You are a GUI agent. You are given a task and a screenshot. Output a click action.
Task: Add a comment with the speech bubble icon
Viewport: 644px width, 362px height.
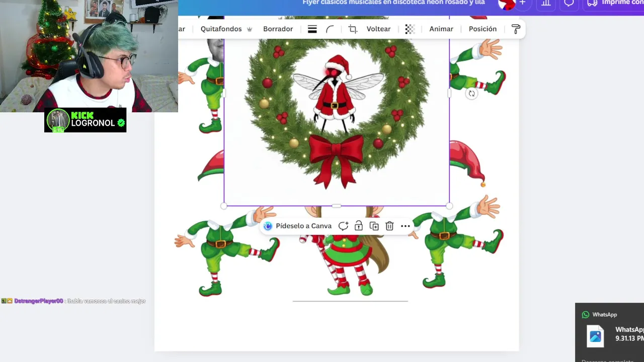[x=343, y=226]
